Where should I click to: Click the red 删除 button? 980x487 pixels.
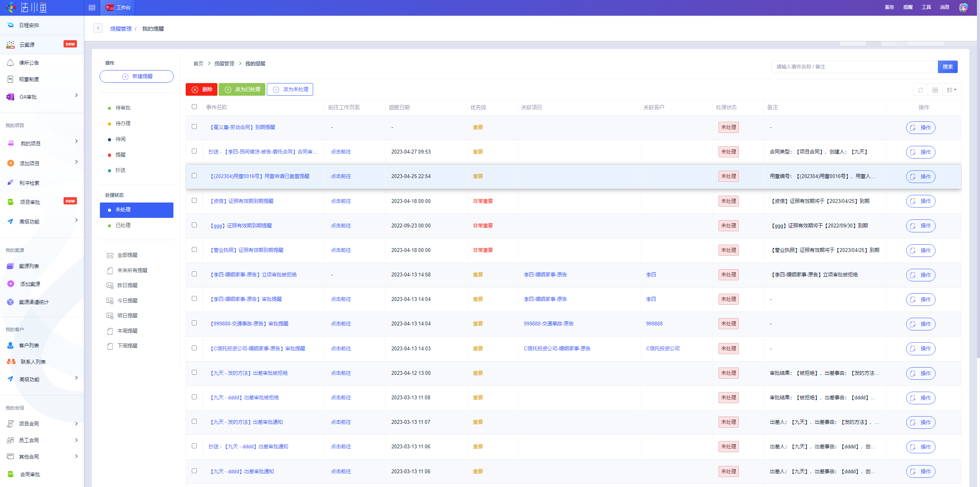pyautogui.click(x=202, y=89)
